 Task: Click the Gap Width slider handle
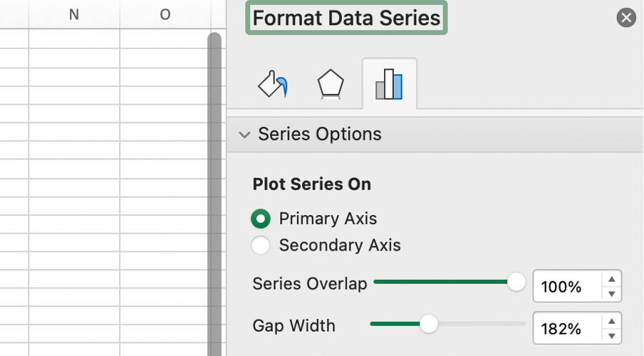click(428, 324)
